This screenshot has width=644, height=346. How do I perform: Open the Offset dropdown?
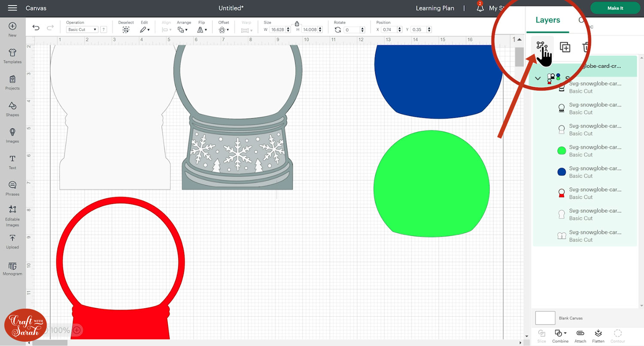click(223, 30)
